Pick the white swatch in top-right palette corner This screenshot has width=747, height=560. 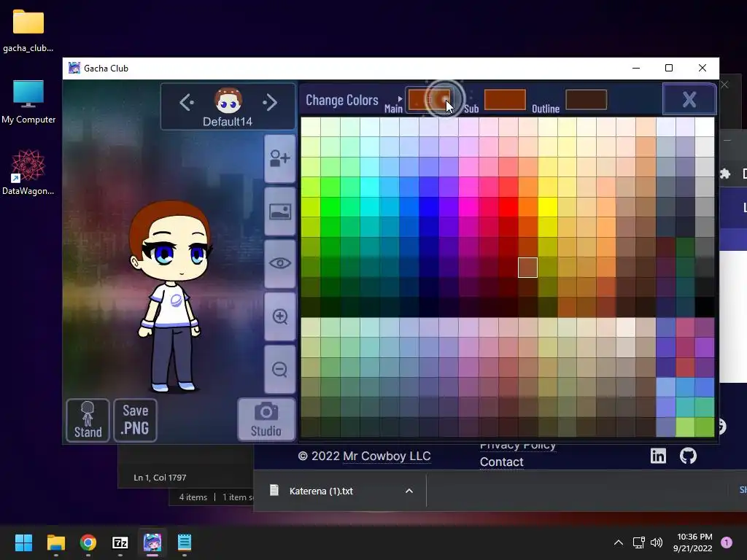tap(705, 127)
